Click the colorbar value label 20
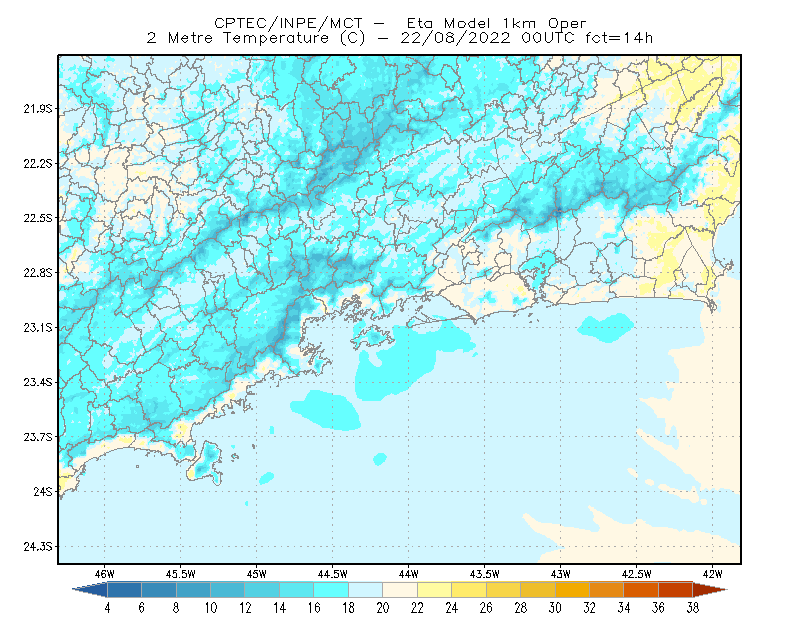 pyautogui.click(x=383, y=608)
